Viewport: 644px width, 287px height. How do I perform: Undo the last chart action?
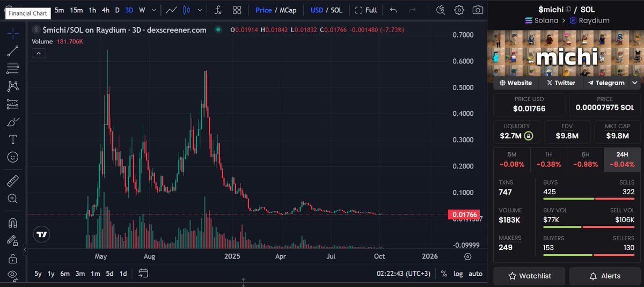click(393, 10)
